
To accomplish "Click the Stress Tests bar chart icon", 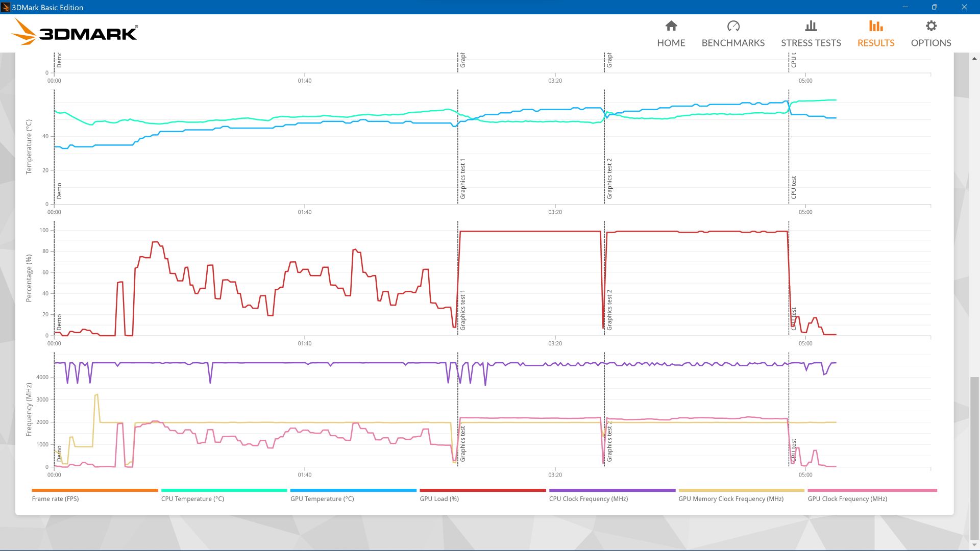I will (x=811, y=26).
